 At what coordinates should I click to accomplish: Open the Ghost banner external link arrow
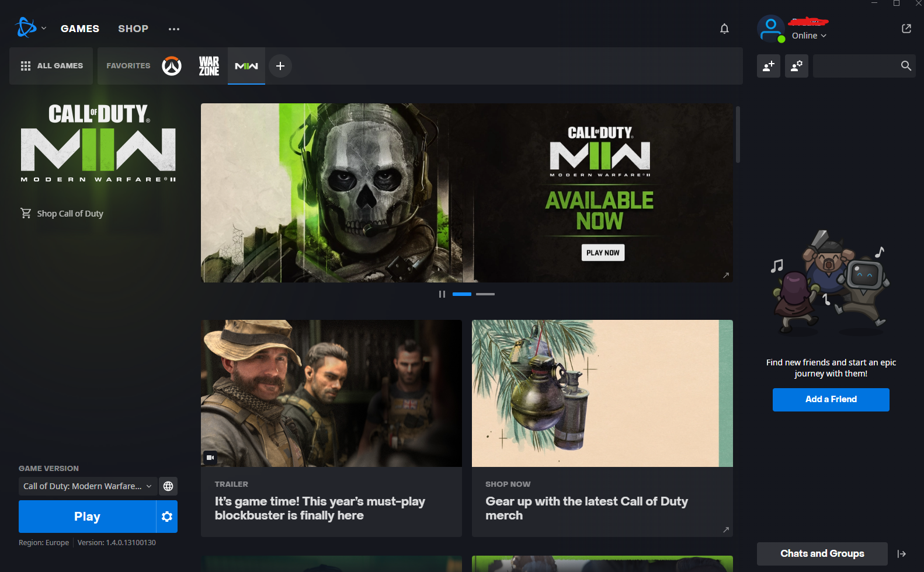pos(726,275)
